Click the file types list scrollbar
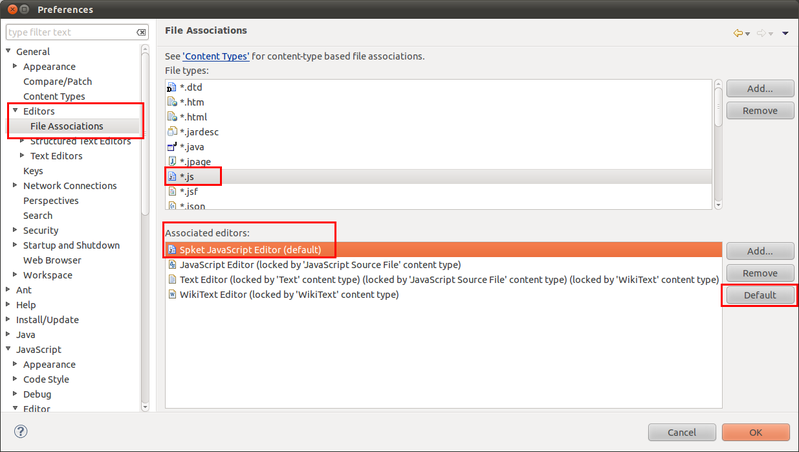799x452 pixels. (718, 105)
